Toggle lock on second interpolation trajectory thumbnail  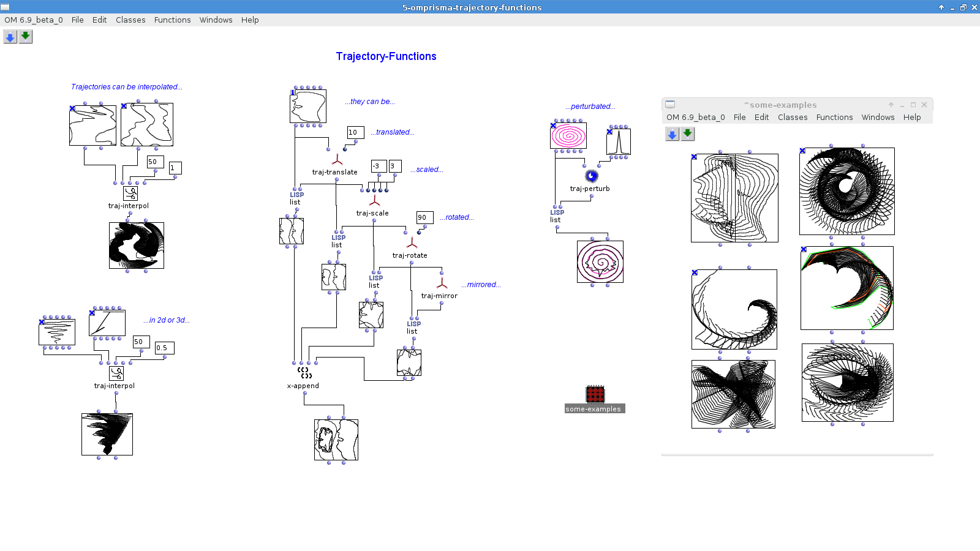pos(124,106)
